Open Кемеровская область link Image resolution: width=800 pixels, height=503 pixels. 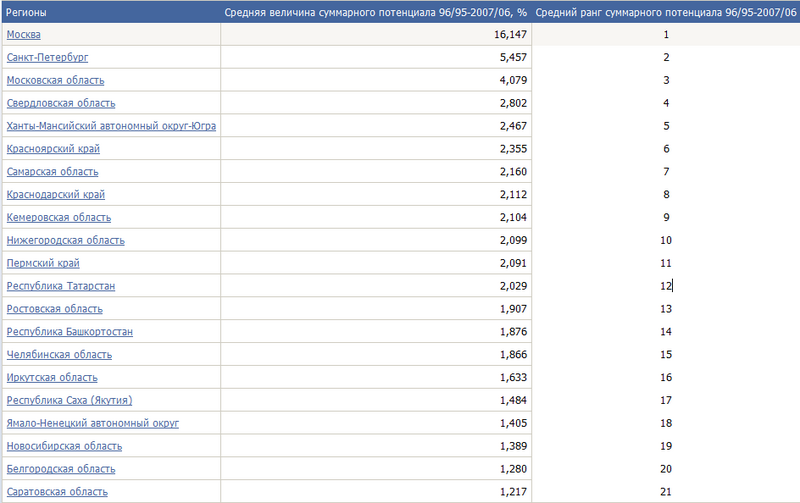click(x=58, y=217)
